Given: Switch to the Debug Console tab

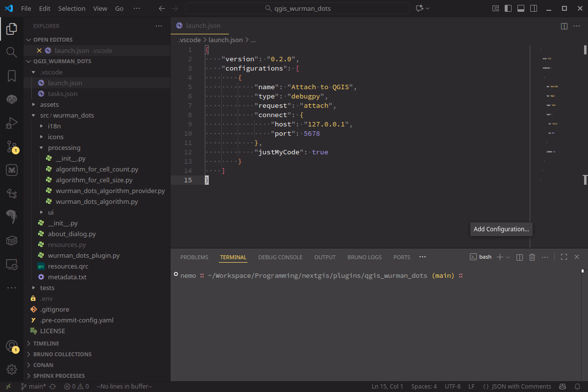Looking at the screenshot, I should click(x=280, y=257).
